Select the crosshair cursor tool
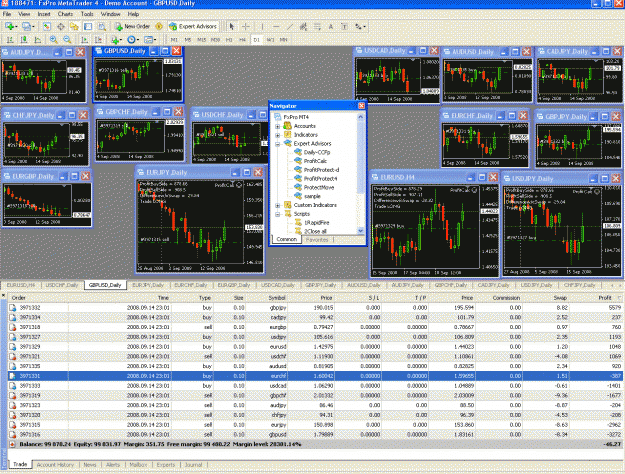 click(246, 26)
